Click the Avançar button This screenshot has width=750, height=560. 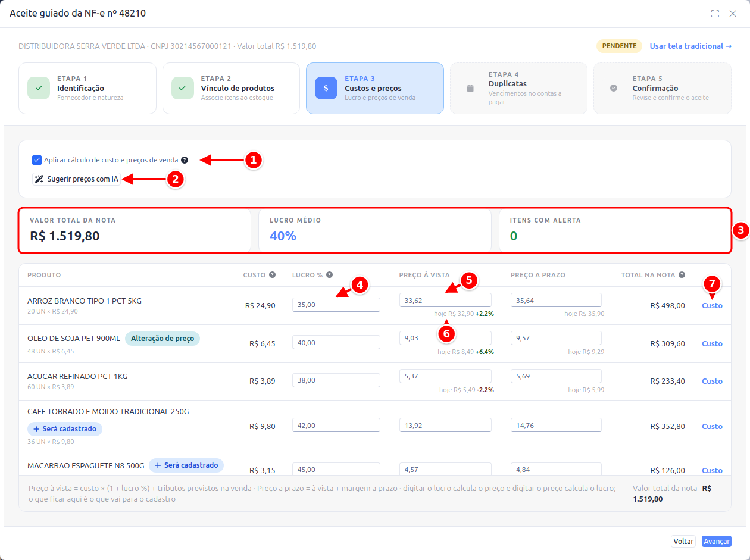coord(716,542)
